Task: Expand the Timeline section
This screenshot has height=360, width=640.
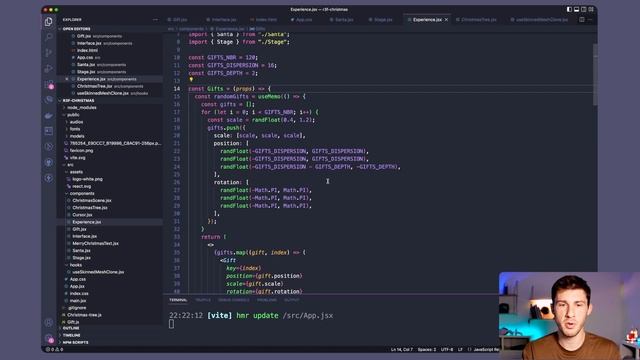Action: point(71,336)
